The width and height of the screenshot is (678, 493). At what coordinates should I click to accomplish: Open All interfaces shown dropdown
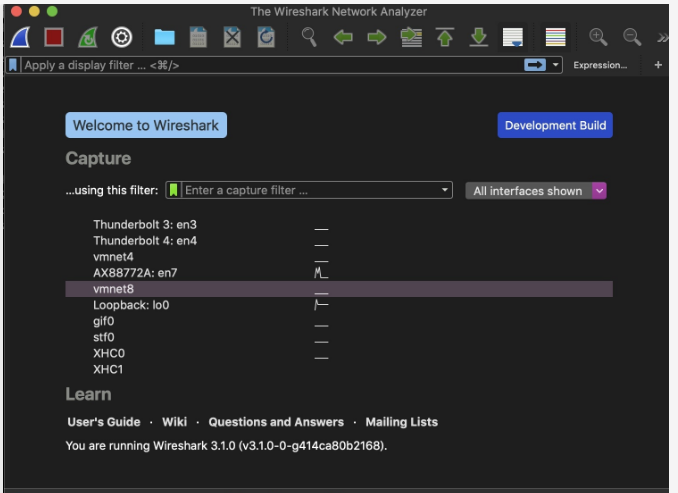point(536,191)
